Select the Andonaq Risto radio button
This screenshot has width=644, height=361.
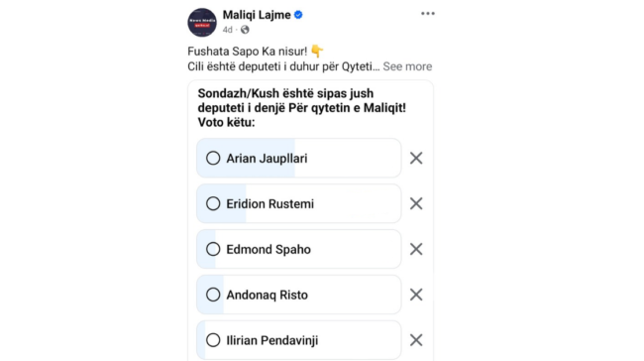point(213,295)
